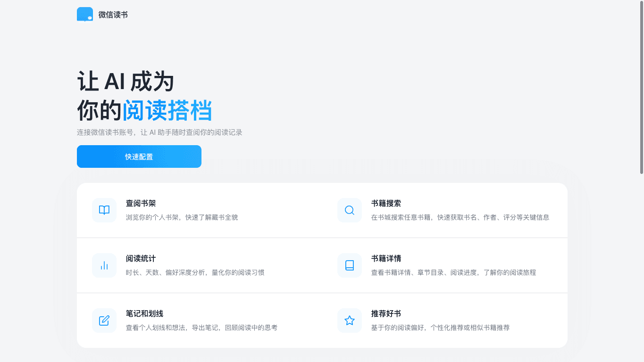The image size is (644, 362).
Task: Click the pencil edit icon for 笔记和划线
Action: click(104, 321)
